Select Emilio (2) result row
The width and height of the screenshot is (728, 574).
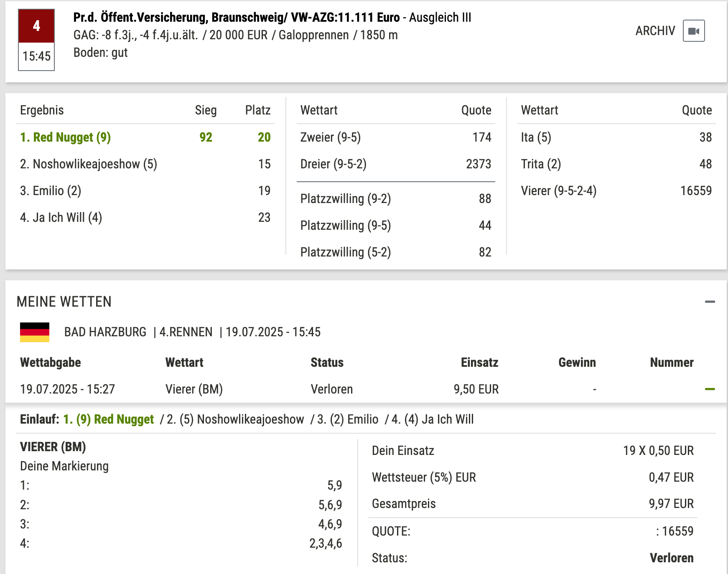pyautogui.click(x=145, y=190)
